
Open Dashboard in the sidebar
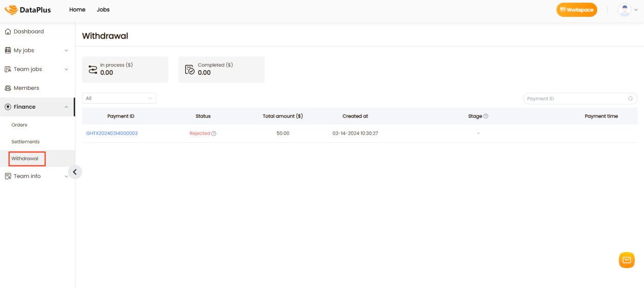tap(28, 31)
